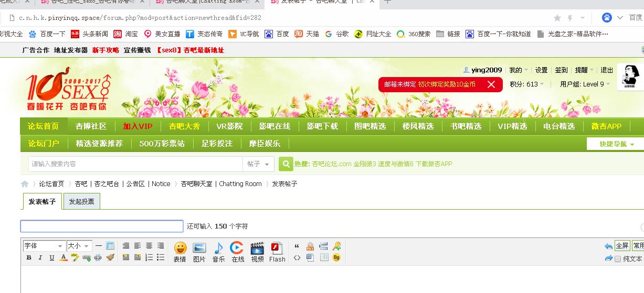The width and height of the screenshot is (644, 293).
Task: Open the 设置 settings link
Action: click(x=541, y=70)
